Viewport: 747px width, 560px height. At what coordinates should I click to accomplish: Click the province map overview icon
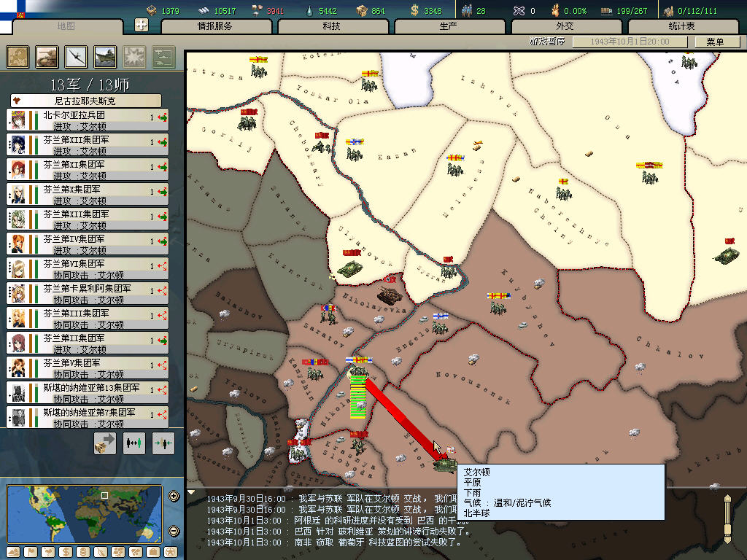coord(18,56)
